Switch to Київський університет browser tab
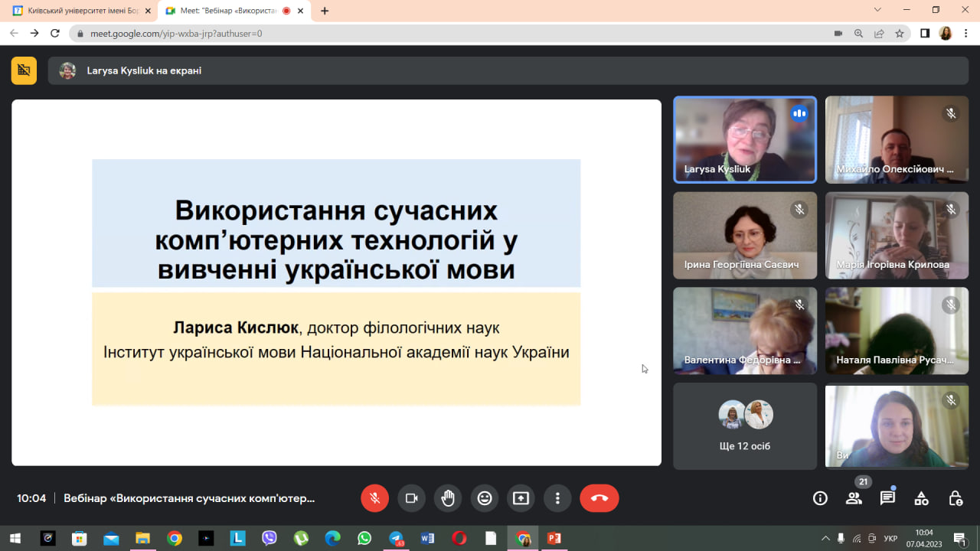The height and width of the screenshot is (551, 980). 80,11
